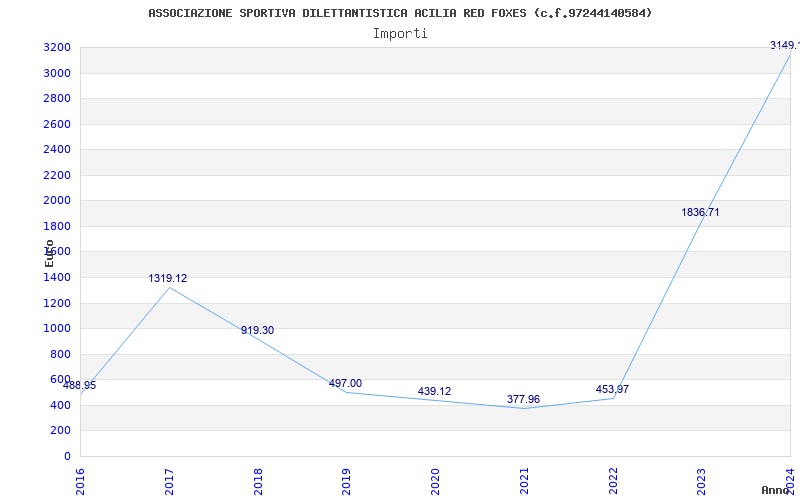The image size is (800, 500).
Task: Click the 2021 x-axis label
Action: (x=524, y=482)
